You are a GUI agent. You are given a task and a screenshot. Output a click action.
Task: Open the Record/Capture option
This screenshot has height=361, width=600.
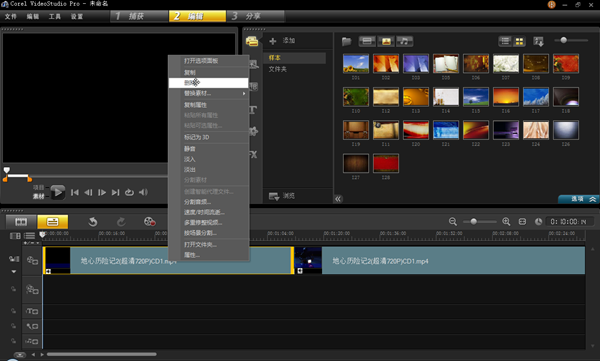pos(149,222)
